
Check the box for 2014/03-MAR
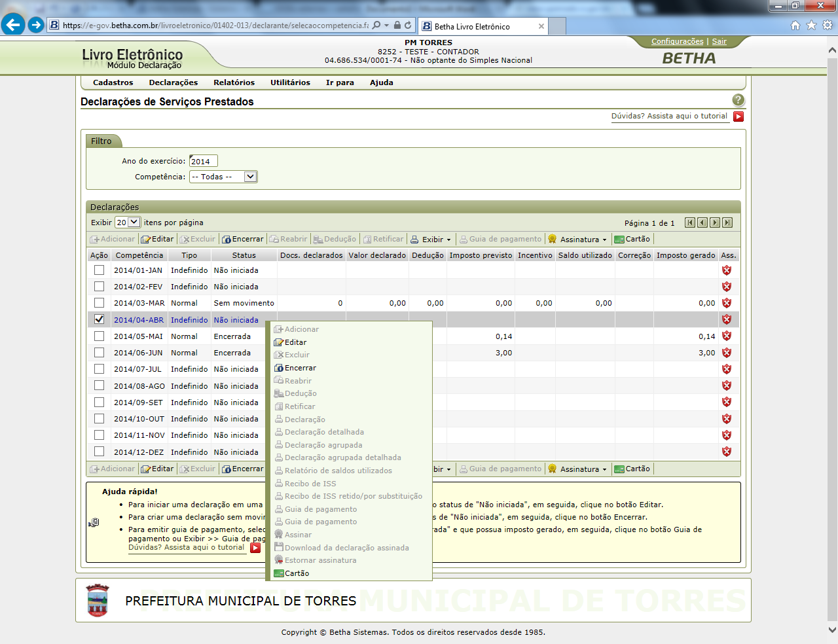point(99,303)
